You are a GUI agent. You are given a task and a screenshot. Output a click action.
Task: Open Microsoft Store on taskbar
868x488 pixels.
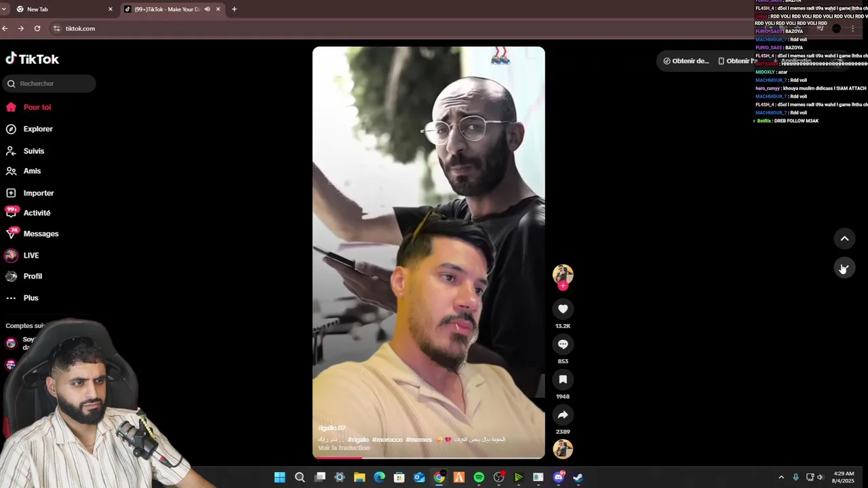click(399, 477)
